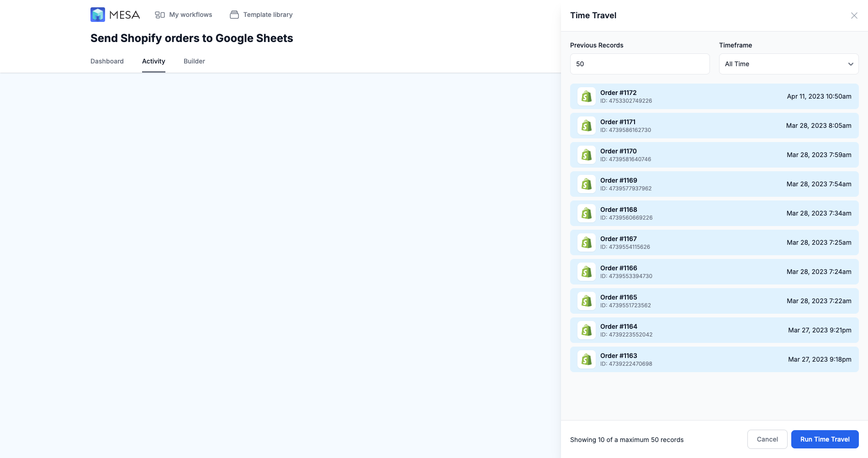The width and height of the screenshot is (868, 458).
Task: Click Shopify icon for Order #1163
Action: pos(587,359)
